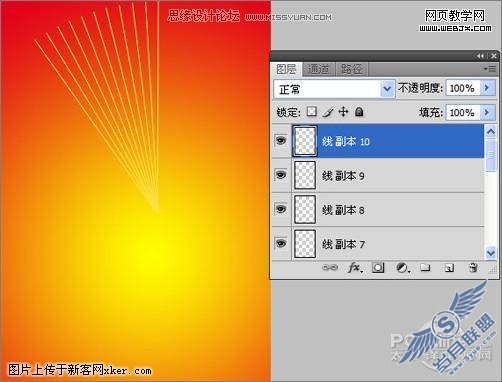Toggle lock image pixels brush icon
Screen dimensions: 502x382
tap(328, 112)
